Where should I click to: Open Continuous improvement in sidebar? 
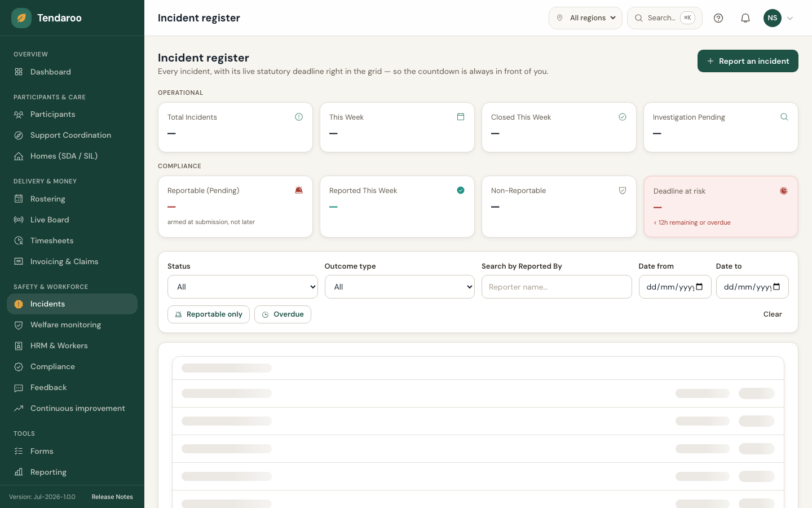[72, 408]
